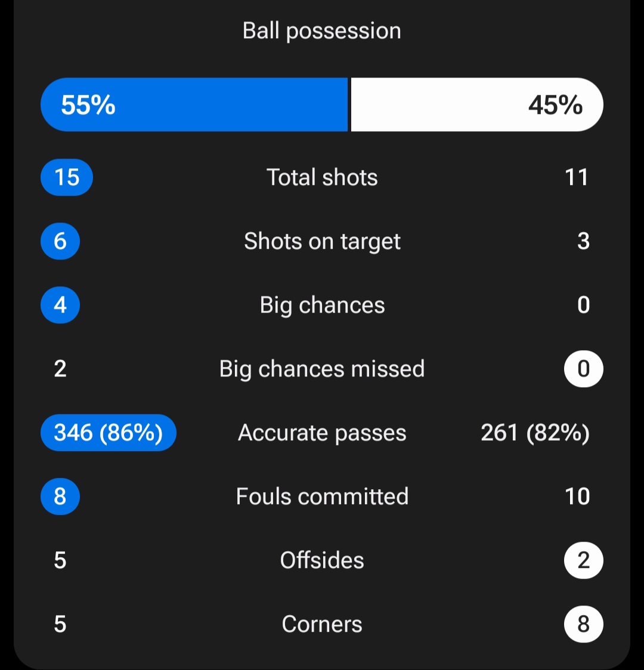Viewport: 644px width, 670px height.
Task: Click the blue 4 big chances badge
Action: point(60,305)
